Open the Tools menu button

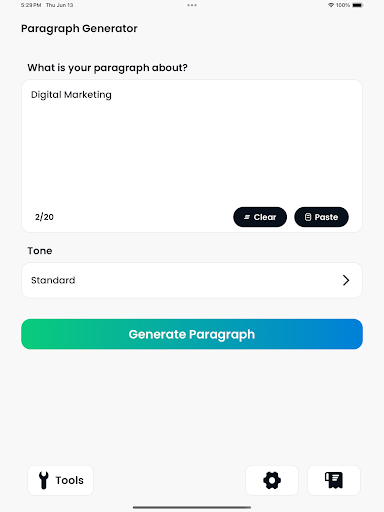pyautogui.click(x=61, y=480)
